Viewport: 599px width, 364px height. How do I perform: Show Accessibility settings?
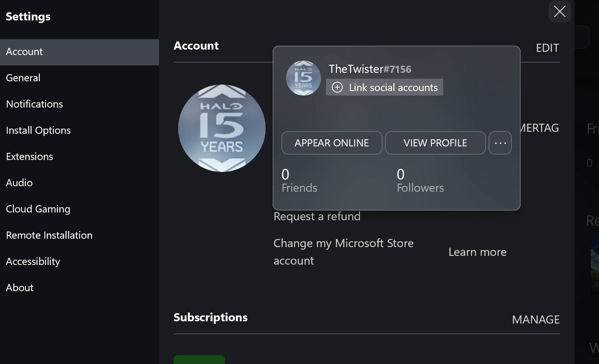pyautogui.click(x=33, y=262)
